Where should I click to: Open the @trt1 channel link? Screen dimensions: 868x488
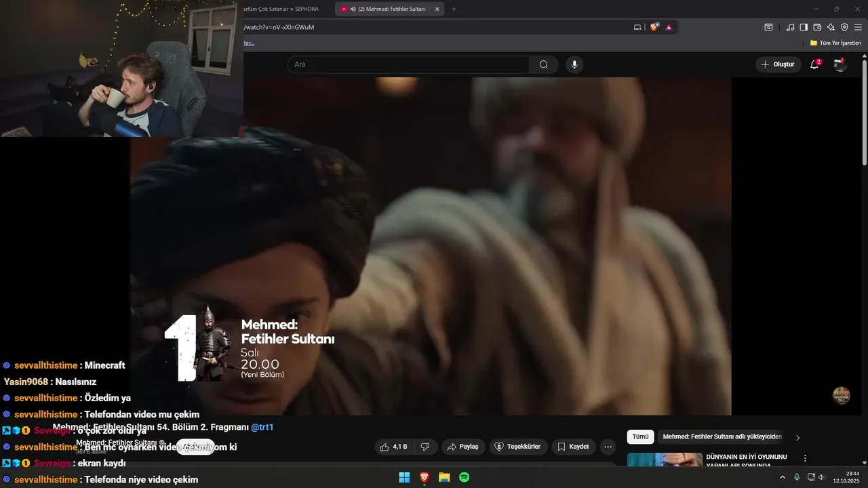click(x=262, y=427)
